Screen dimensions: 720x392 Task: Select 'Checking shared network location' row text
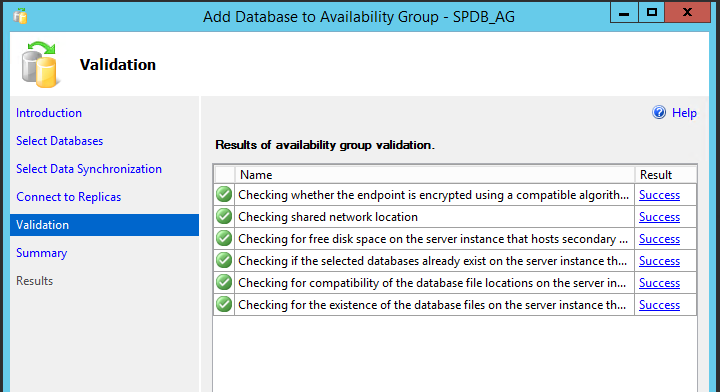pos(328,217)
